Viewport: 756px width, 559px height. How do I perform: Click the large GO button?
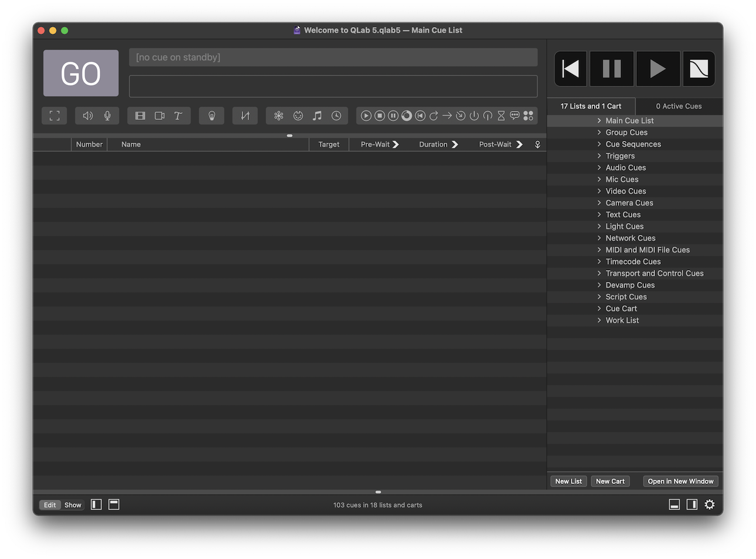(80, 72)
